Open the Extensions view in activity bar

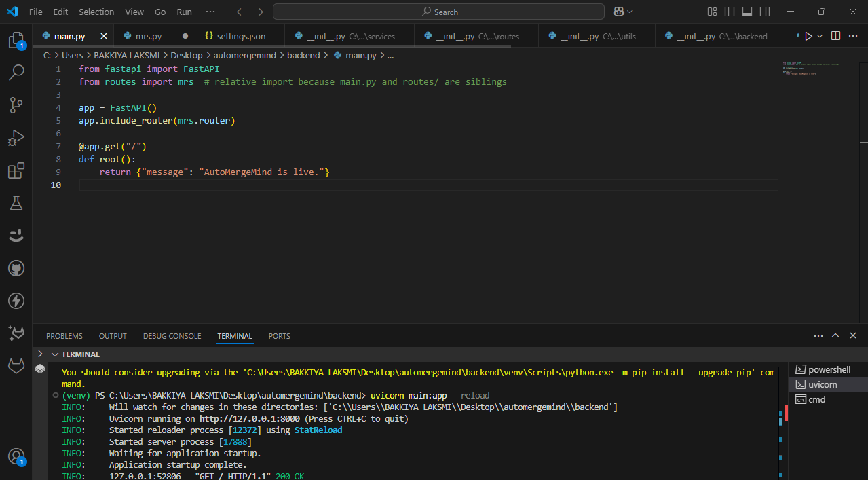coord(16,171)
